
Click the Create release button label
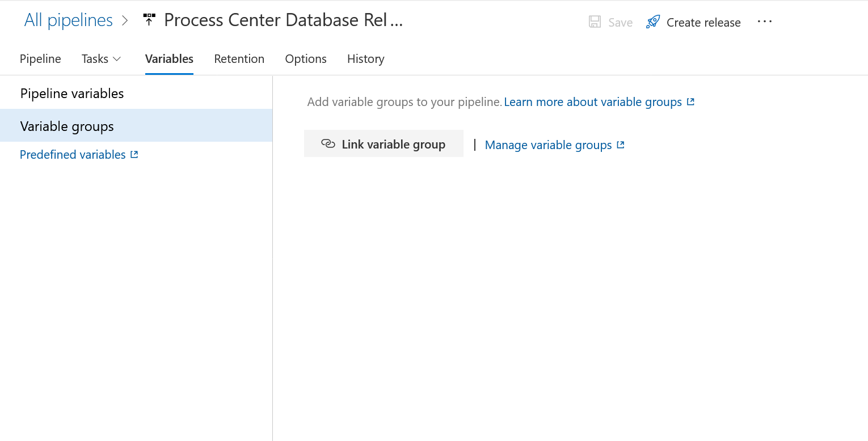pyautogui.click(x=703, y=23)
